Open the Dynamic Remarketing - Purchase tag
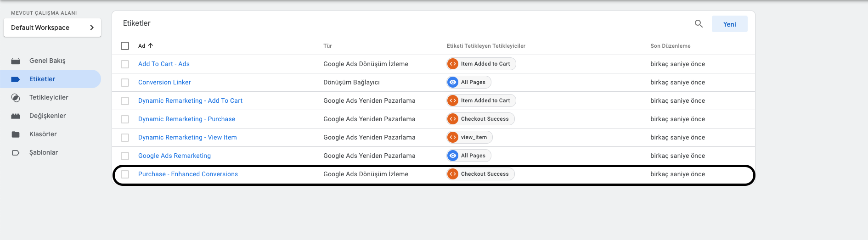The width and height of the screenshot is (868, 240). [186, 119]
